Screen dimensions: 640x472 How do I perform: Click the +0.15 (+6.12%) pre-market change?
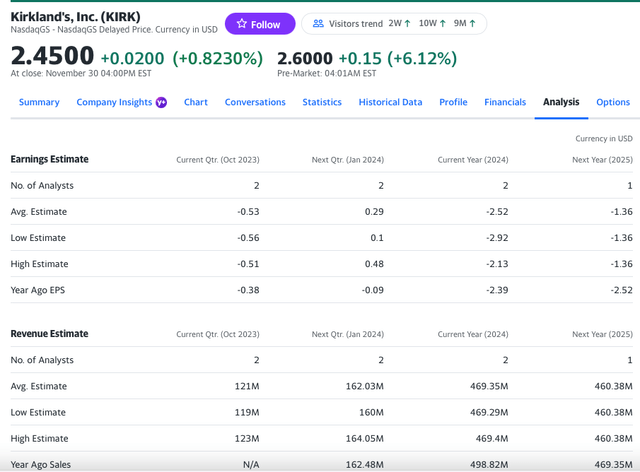[x=398, y=58]
